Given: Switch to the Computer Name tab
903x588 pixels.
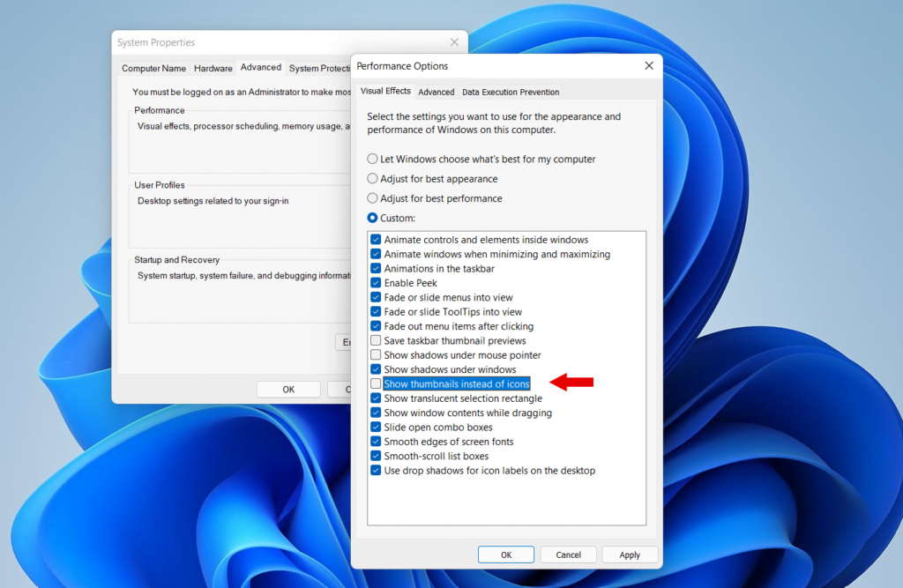Looking at the screenshot, I should pyautogui.click(x=153, y=68).
